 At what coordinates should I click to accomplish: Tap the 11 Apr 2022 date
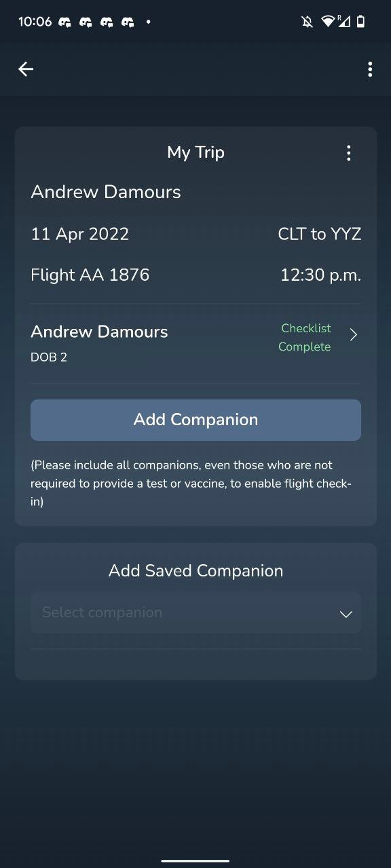(x=79, y=234)
